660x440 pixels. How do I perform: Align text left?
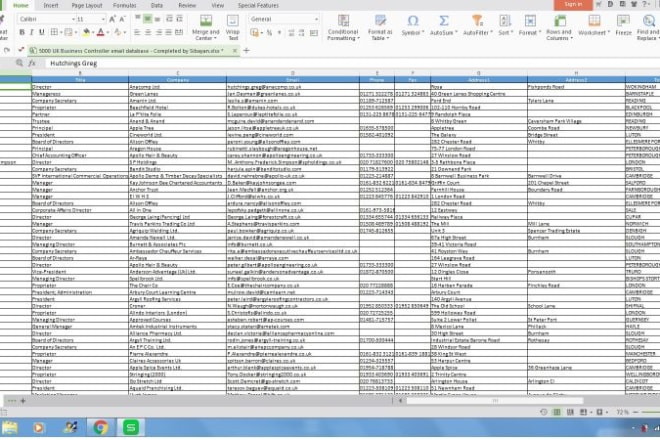click(x=137, y=32)
